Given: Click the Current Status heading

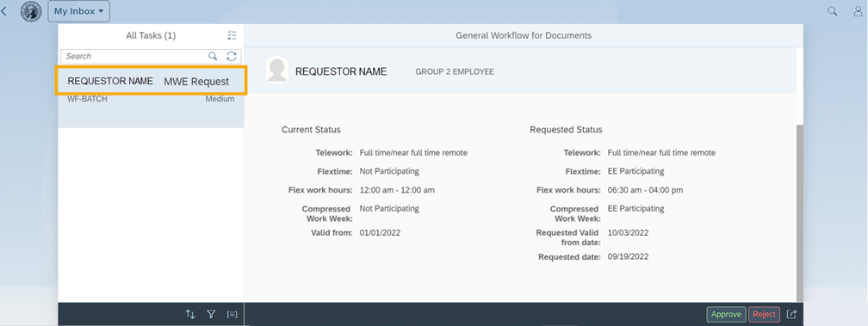Looking at the screenshot, I should click(311, 130).
